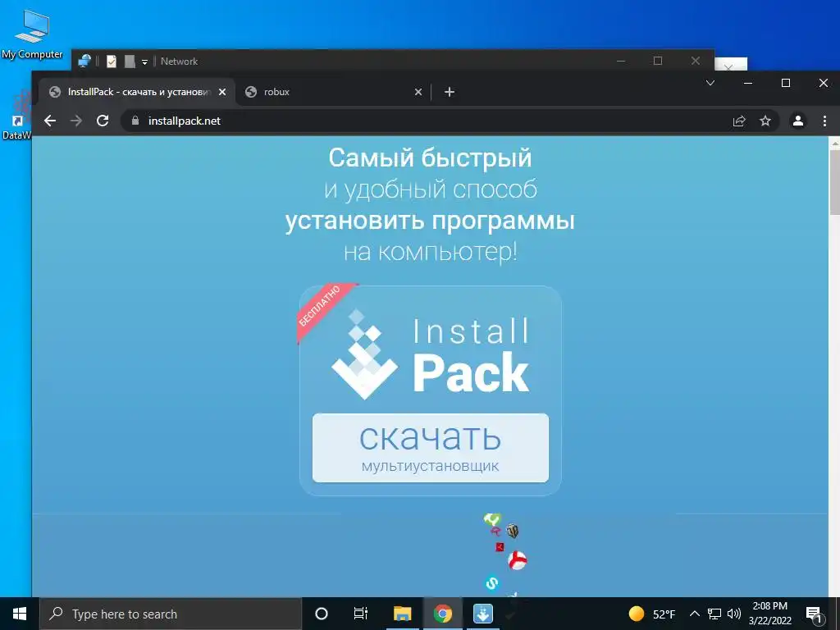Click the Chrome page scrollbar thumb

pos(834,182)
